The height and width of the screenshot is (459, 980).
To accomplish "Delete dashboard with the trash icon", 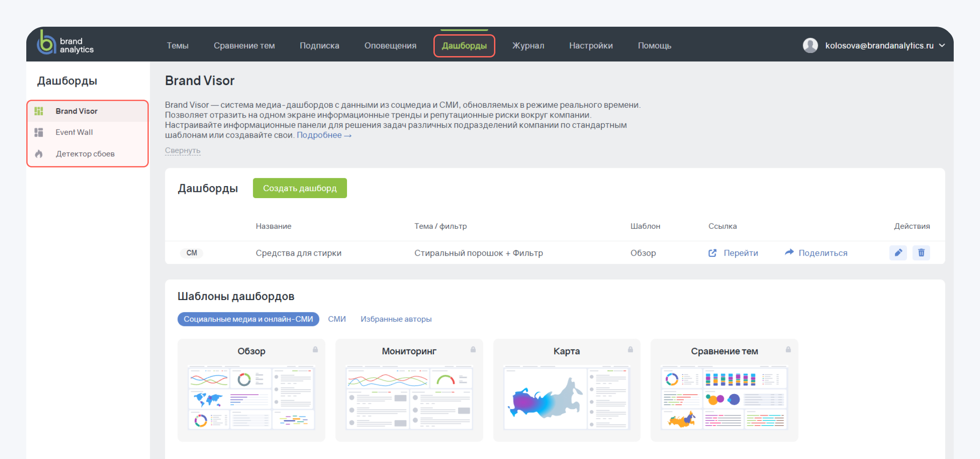I will pos(921,253).
